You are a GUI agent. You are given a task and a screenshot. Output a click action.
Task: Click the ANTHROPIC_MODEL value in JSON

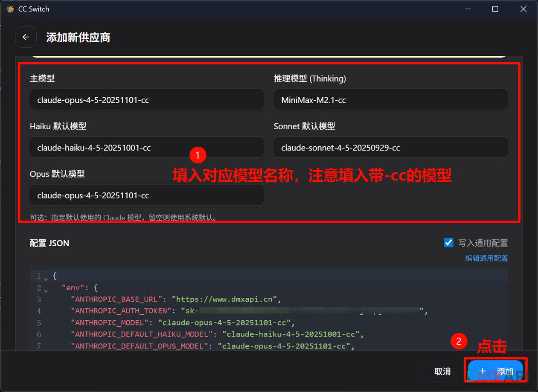click(x=224, y=322)
